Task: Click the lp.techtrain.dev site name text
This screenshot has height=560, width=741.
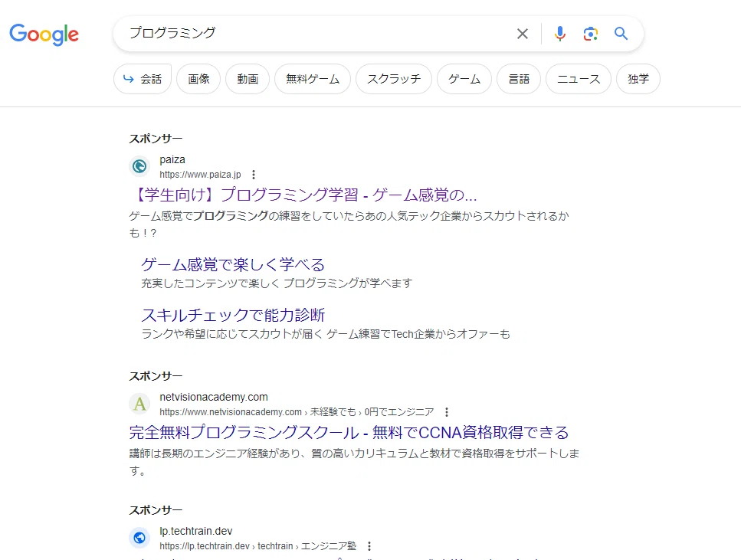Action: pos(195,531)
